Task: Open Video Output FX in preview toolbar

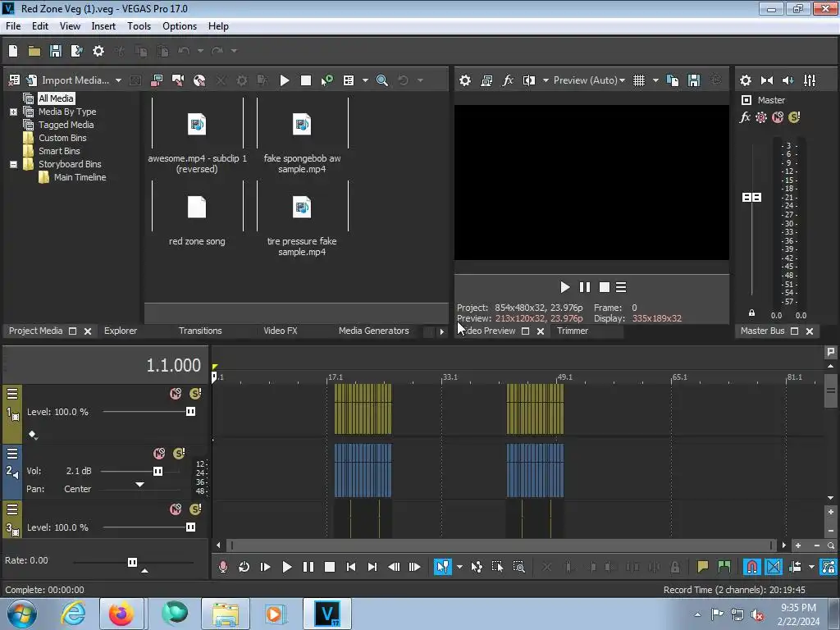Action: pyautogui.click(x=507, y=80)
